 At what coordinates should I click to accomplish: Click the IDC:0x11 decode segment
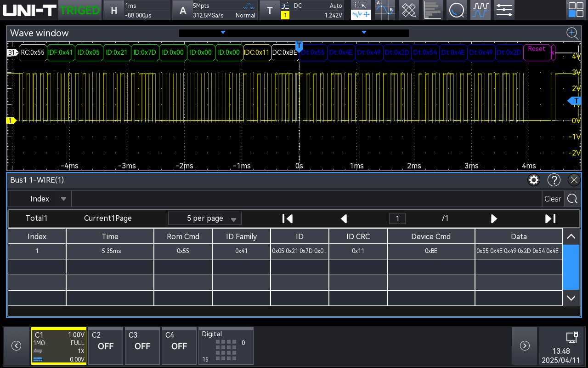(257, 52)
